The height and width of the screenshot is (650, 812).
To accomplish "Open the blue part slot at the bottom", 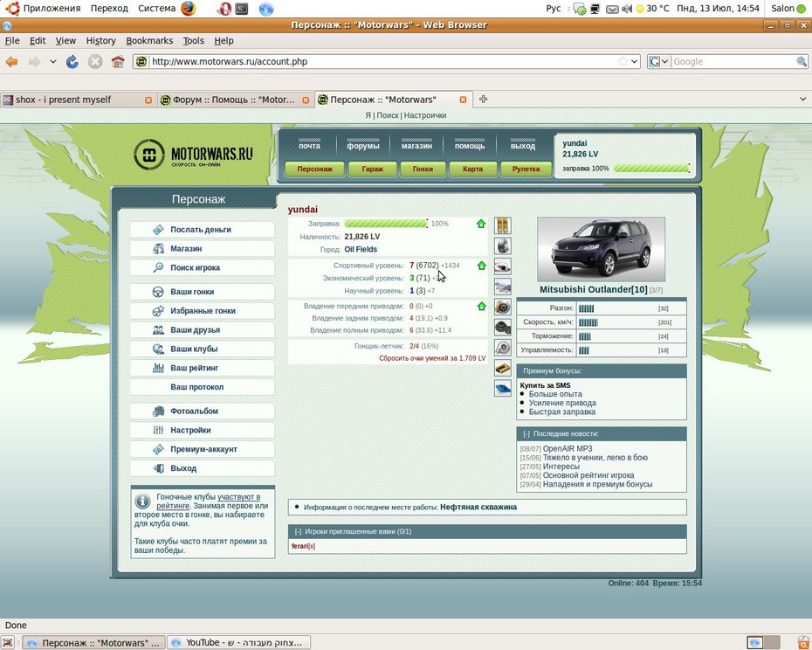I will pos(502,388).
